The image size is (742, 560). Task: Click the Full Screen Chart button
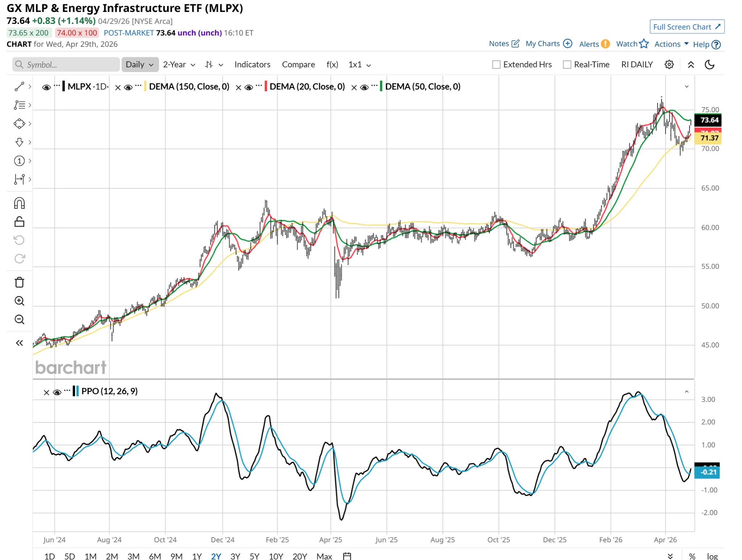[x=687, y=27]
